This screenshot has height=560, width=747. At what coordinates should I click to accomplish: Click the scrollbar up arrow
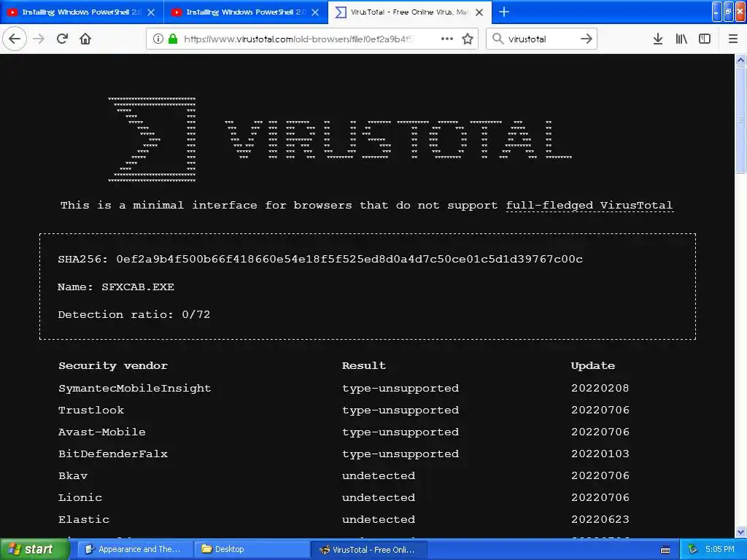tap(741, 60)
